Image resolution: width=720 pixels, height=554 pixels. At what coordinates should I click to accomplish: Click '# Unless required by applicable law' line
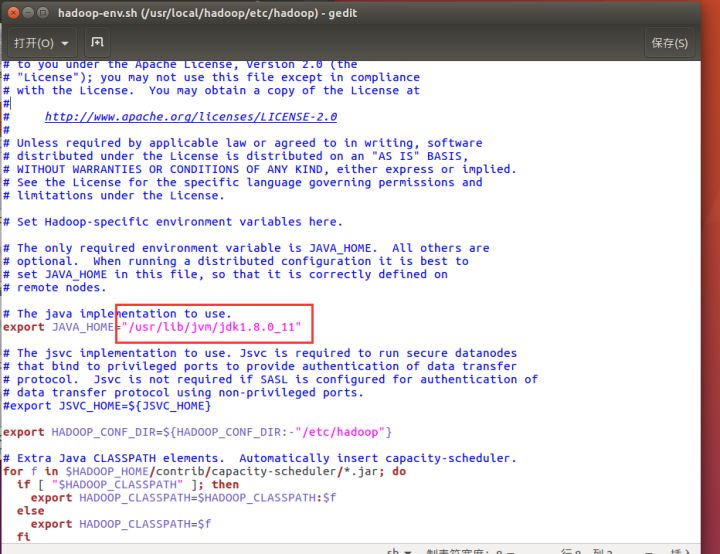pos(242,143)
